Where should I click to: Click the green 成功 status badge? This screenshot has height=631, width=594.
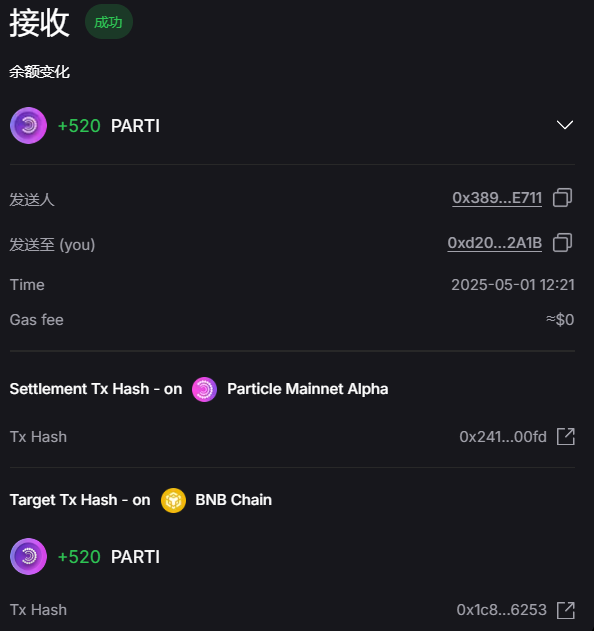(x=109, y=22)
